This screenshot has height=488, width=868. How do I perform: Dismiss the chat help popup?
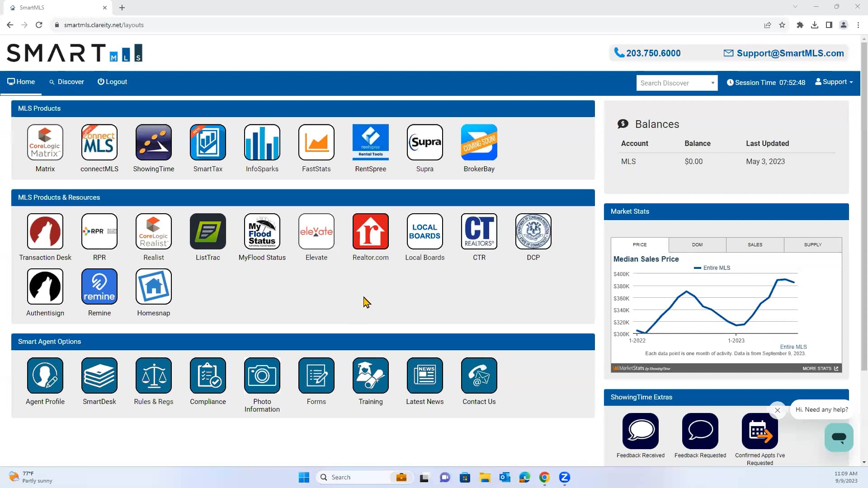tap(778, 410)
